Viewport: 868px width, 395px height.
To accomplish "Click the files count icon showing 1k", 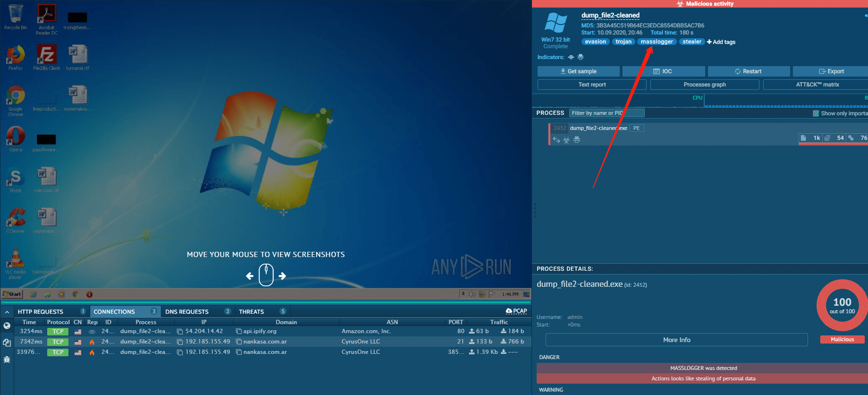I will pos(803,138).
